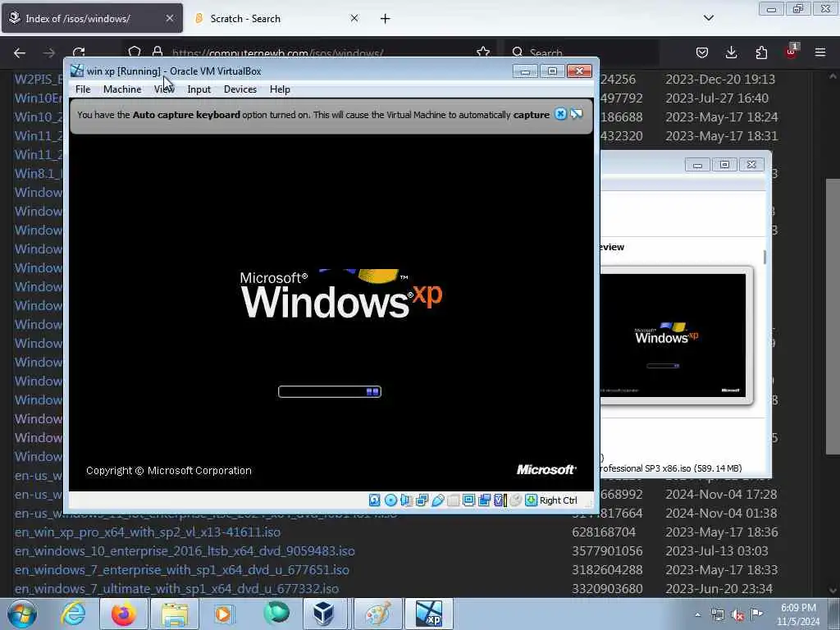This screenshot has width=840, height=630.
Task: Click the muted volume icon in system tray
Action: pyautogui.click(x=737, y=615)
